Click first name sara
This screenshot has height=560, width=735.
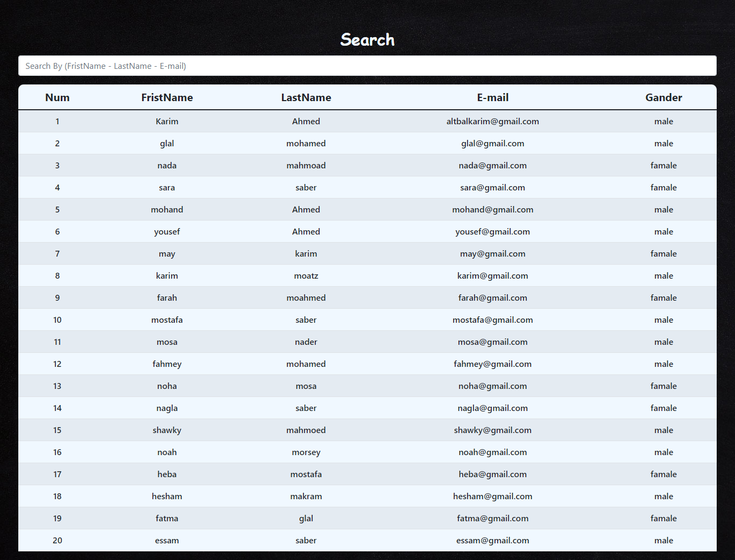click(x=167, y=188)
